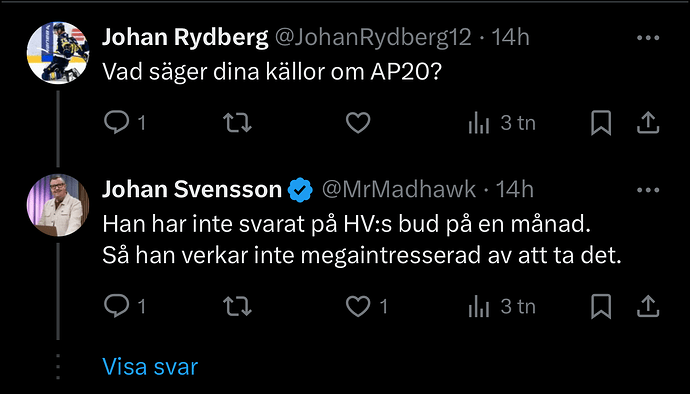690x394 pixels.
Task: Retweet Johan Svensson's reply
Action: point(237,306)
